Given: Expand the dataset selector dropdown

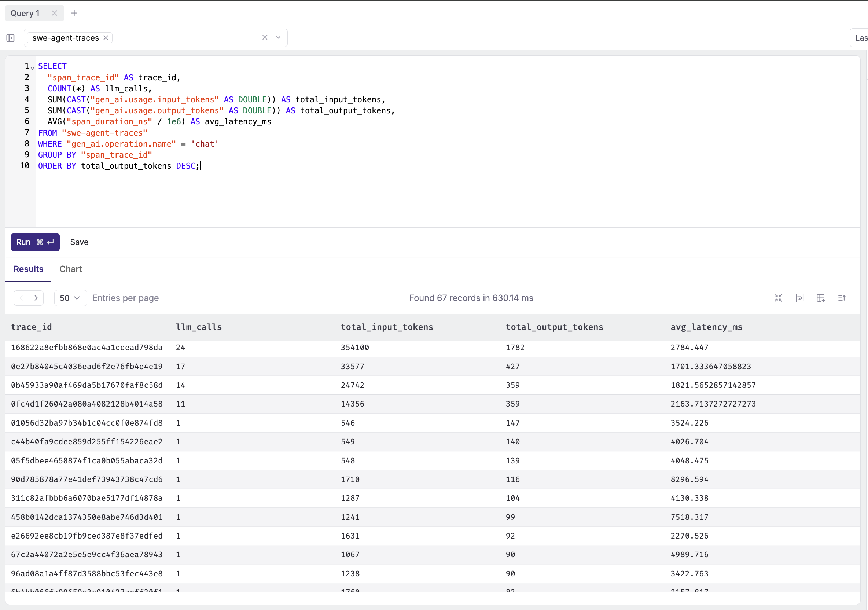Looking at the screenshot, I should 278,37.
